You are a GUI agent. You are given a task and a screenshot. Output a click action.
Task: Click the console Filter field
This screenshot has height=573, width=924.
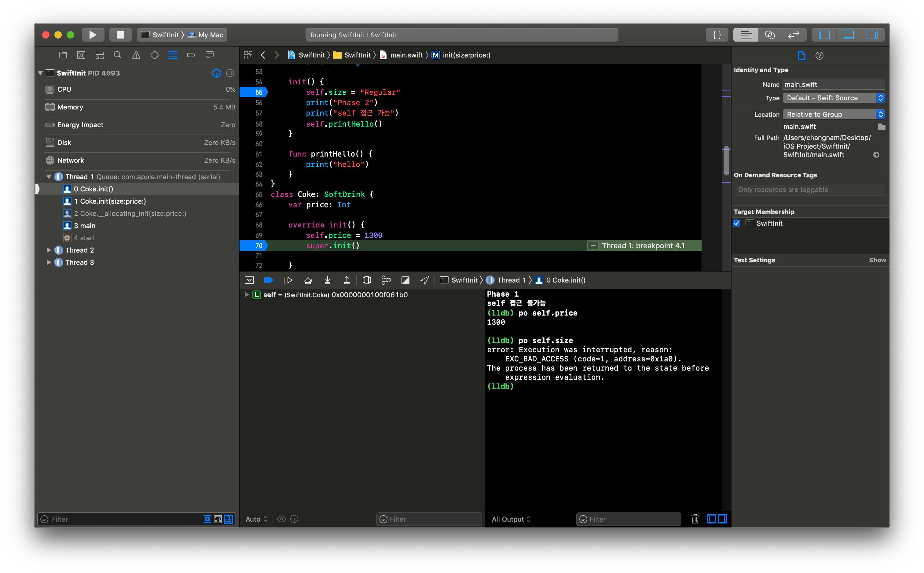point(628,519)
